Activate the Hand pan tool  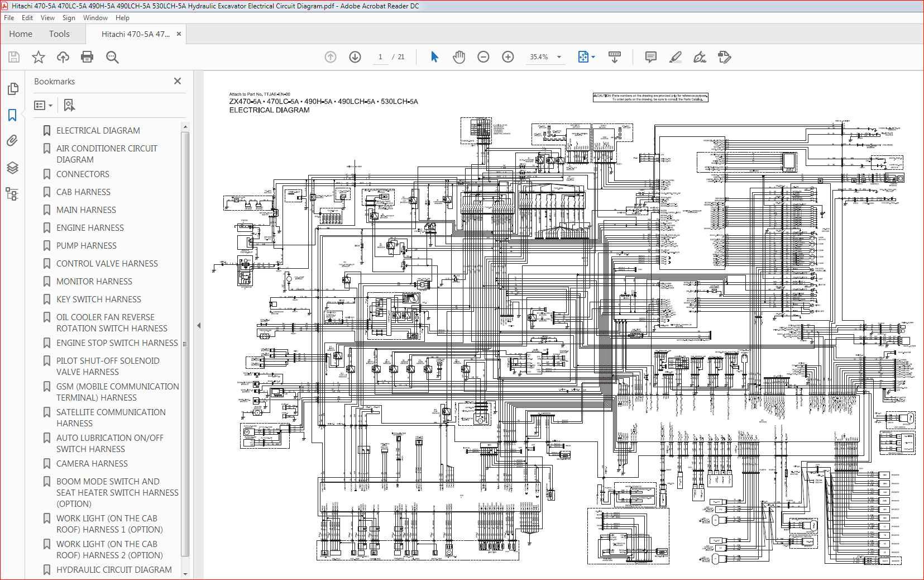click(x=459, y=57)
